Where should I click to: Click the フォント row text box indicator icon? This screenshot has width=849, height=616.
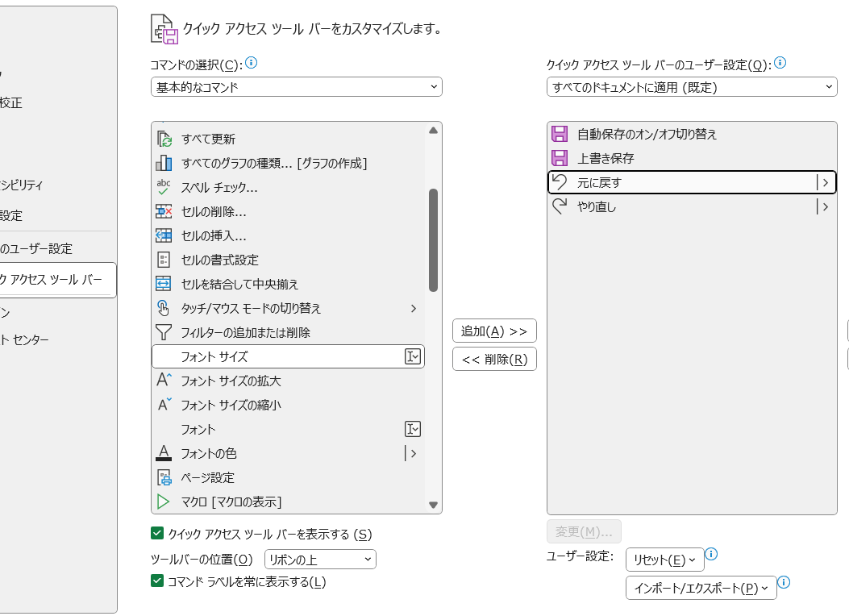413,429
